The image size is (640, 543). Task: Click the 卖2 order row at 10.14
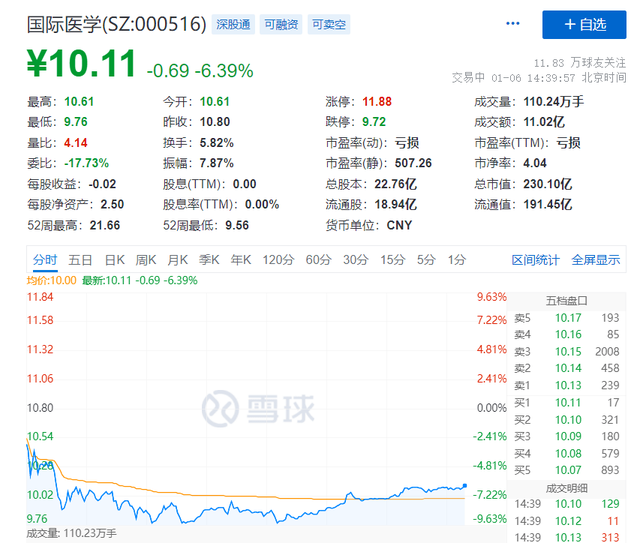[x=567, y=368]
